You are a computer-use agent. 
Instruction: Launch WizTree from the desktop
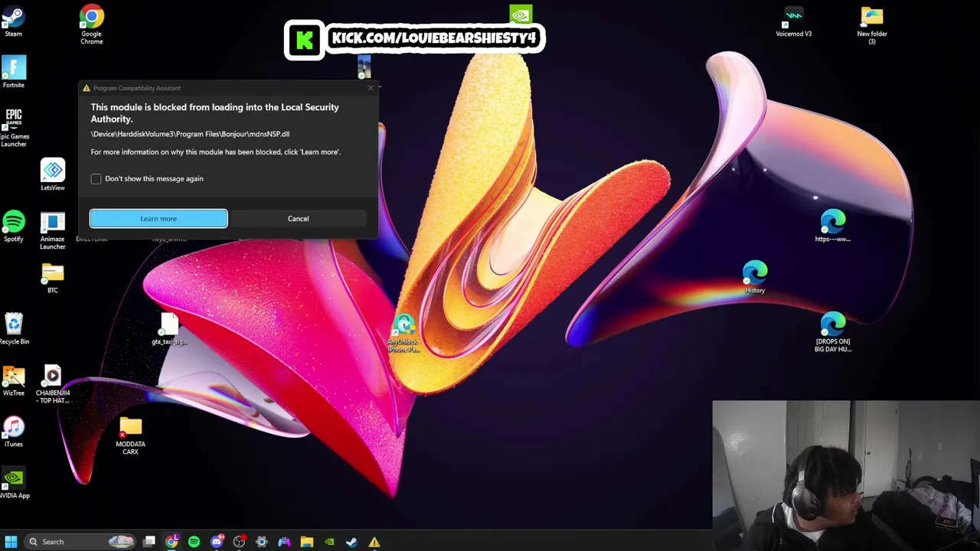coord(14,381)
